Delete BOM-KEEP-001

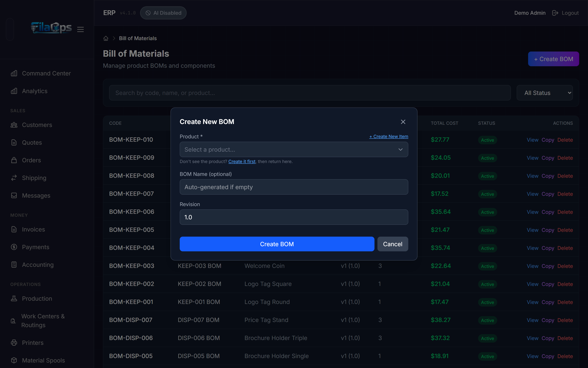[565, 302]
